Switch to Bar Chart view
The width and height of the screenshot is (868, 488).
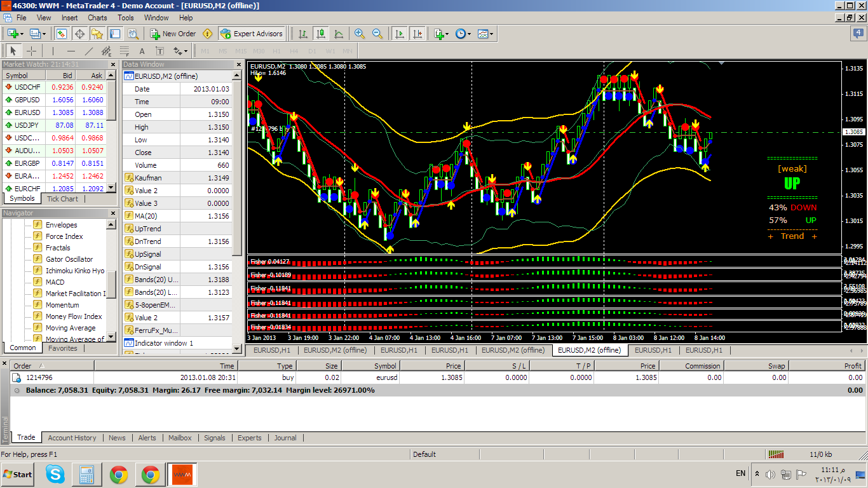(x=303, y=34)
